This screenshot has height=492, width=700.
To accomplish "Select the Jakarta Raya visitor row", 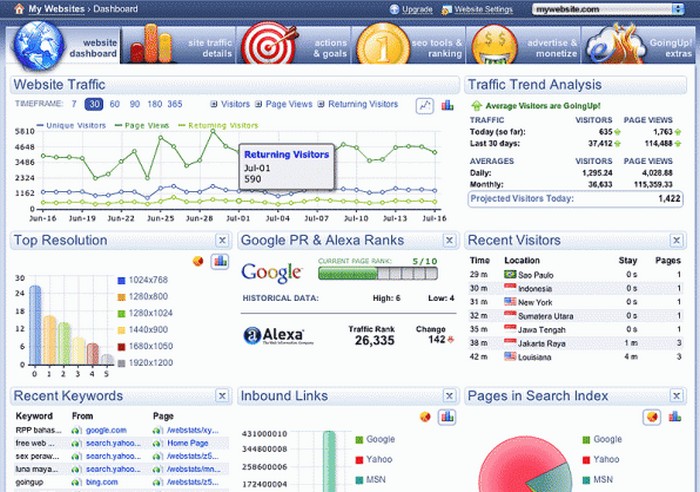I will (575, 343).
